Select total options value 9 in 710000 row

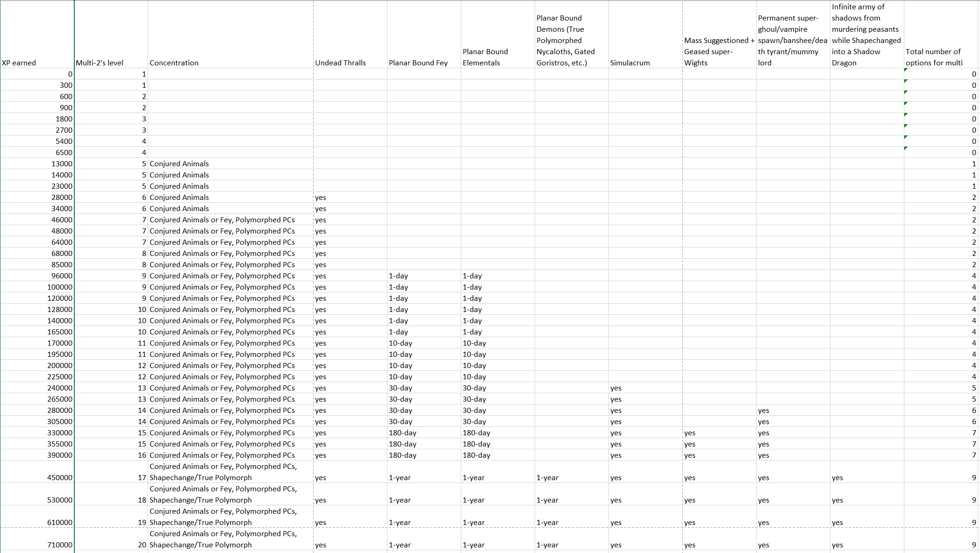tap(942, 539)
